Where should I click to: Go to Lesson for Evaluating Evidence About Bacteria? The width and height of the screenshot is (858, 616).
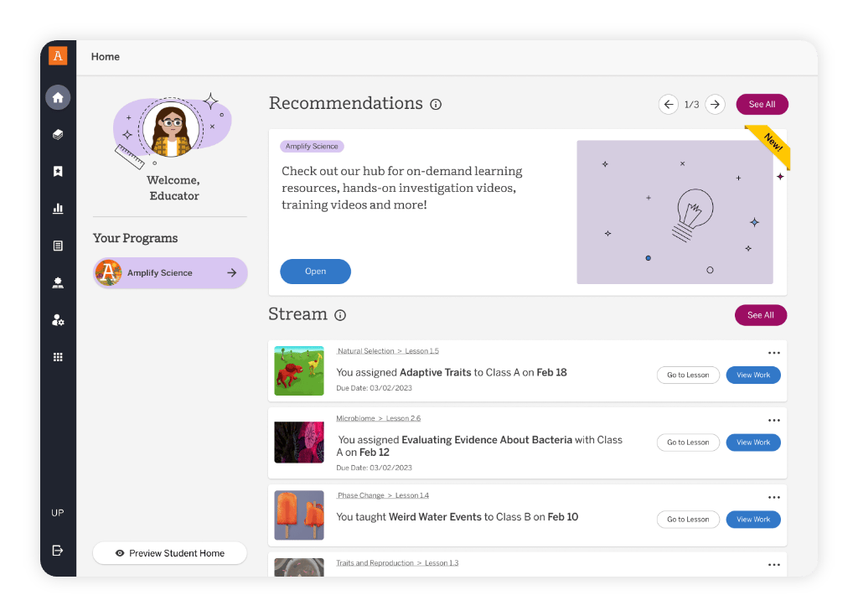[689, 443]
